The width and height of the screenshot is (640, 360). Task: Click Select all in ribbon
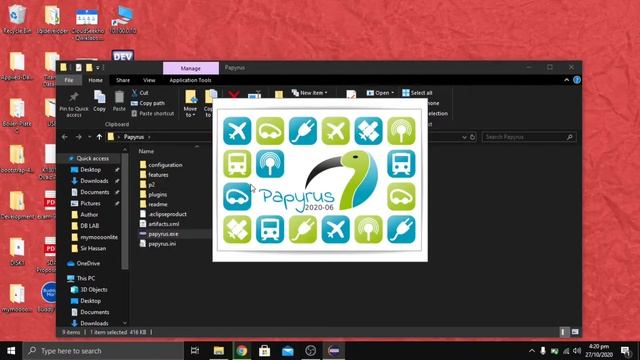point(417,93)
